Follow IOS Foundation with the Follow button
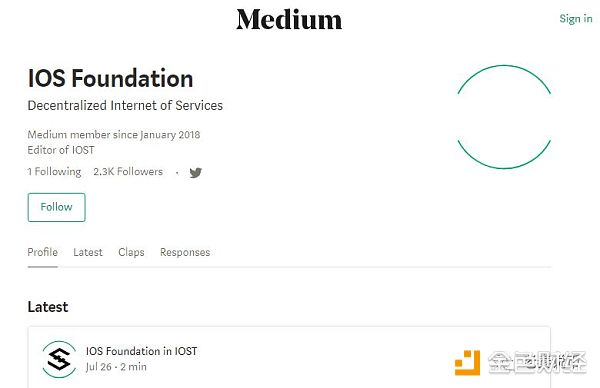The width and height of the screenshot is (600, 388). tap(57, 207)
